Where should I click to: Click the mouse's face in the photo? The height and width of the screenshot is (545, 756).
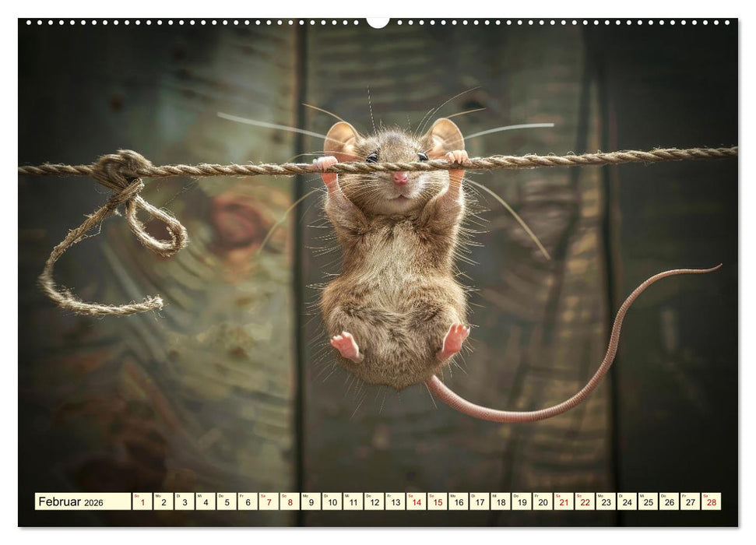(399, 175)
